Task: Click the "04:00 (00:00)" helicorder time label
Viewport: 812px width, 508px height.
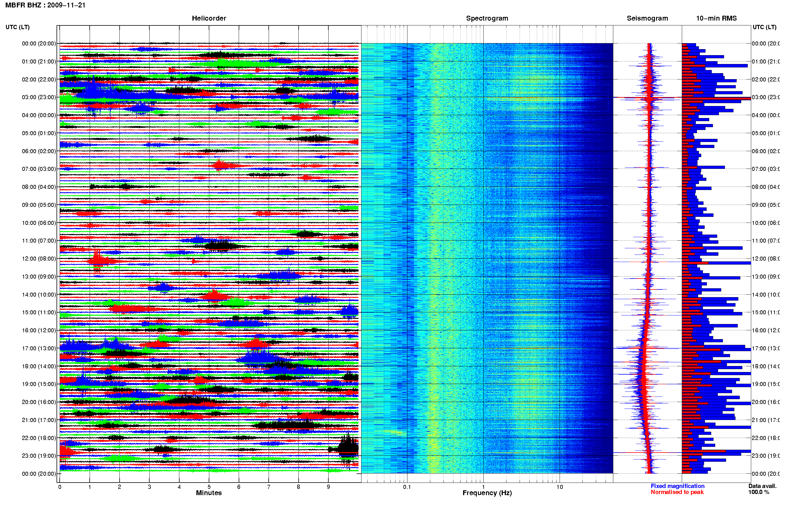Action: 39,115
